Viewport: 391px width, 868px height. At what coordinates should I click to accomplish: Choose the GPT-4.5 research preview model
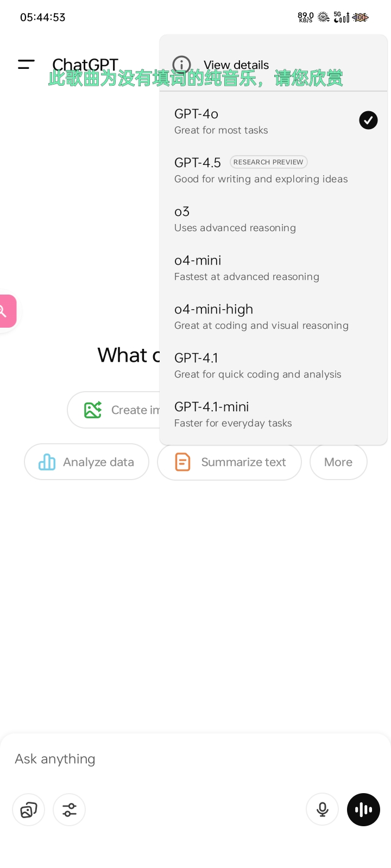click(274, 170)
